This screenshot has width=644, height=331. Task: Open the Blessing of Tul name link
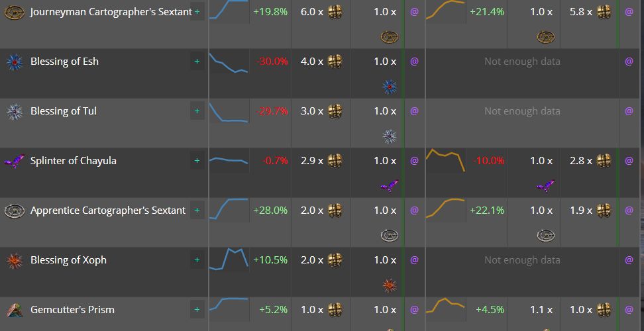[x=64, y=111]
